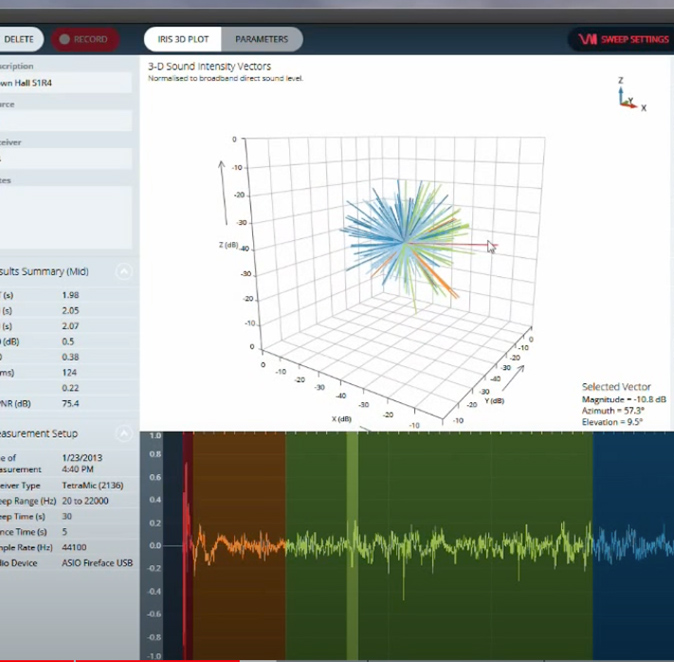
Task: Click the selected red vector tip in 3D plot
Action: pyautogui.click(x=489, y=244)
